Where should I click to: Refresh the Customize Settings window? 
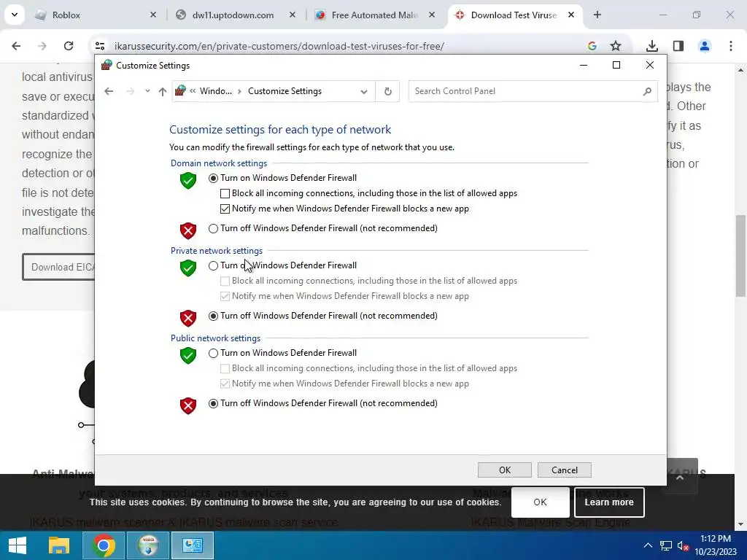tap(388, 91)
